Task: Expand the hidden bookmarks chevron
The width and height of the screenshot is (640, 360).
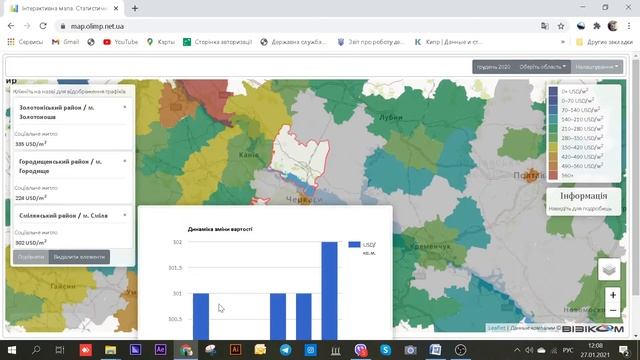Action: (x=563, y=42)
